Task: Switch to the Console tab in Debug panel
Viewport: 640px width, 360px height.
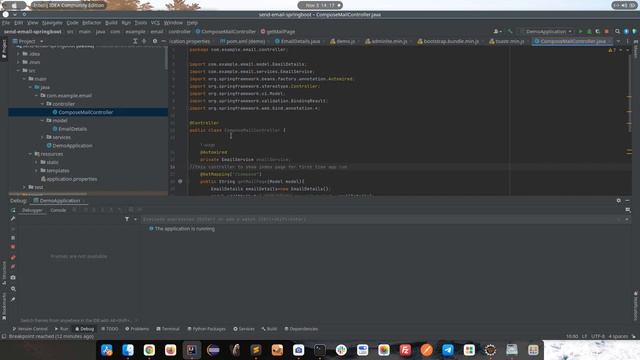Action: [58, 210]
